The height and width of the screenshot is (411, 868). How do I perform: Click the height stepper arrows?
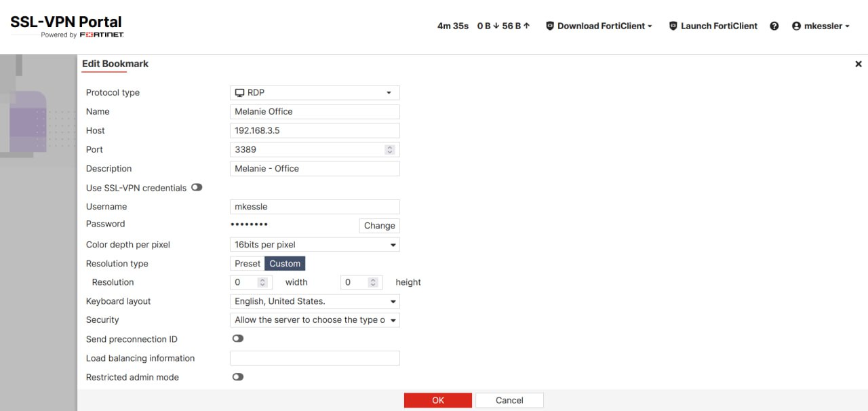[373, 282]
